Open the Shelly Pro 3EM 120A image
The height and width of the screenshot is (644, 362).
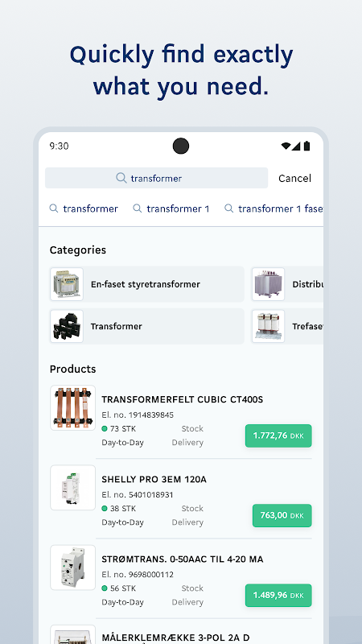click(x=72, y=488)
